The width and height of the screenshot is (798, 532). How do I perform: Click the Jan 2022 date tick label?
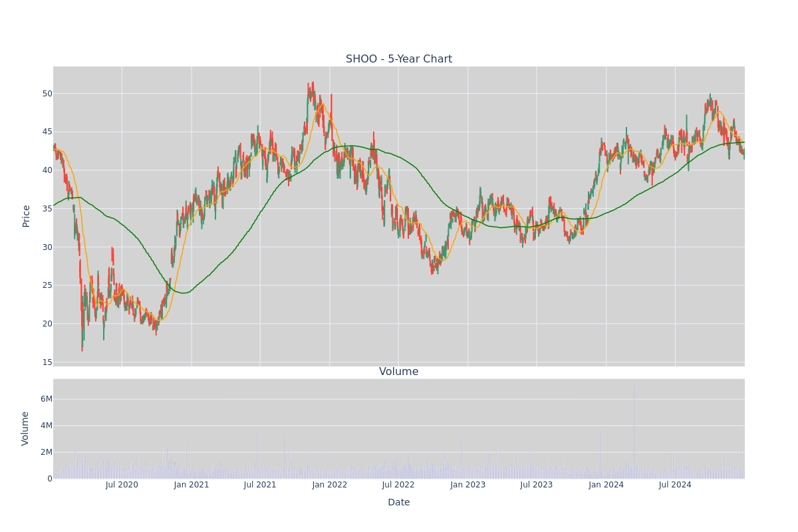click(330, 485)
